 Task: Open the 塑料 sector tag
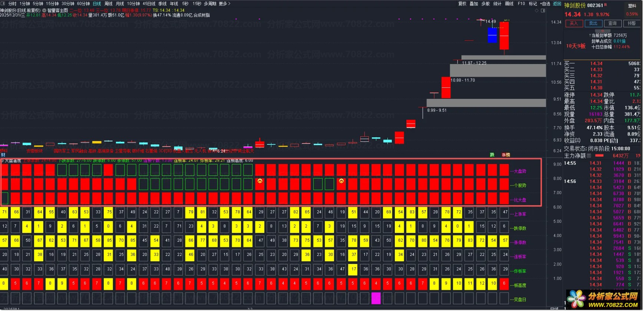(x=632, y=6)
